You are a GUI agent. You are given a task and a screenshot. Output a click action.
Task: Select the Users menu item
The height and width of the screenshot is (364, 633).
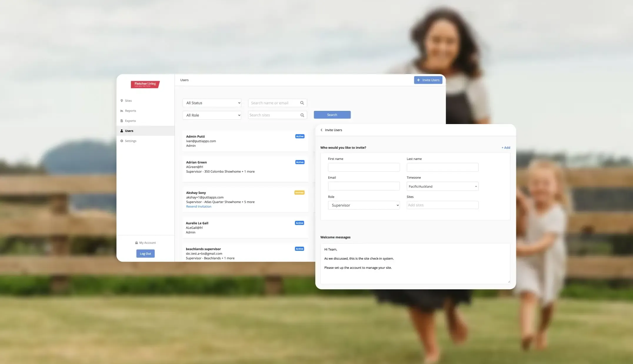click(145, 131)
